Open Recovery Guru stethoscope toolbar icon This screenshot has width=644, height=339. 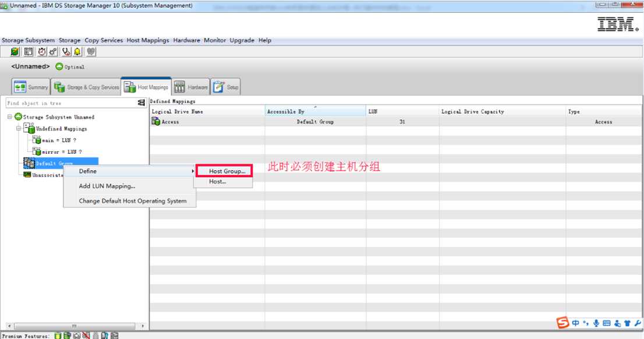coord(66,51)
